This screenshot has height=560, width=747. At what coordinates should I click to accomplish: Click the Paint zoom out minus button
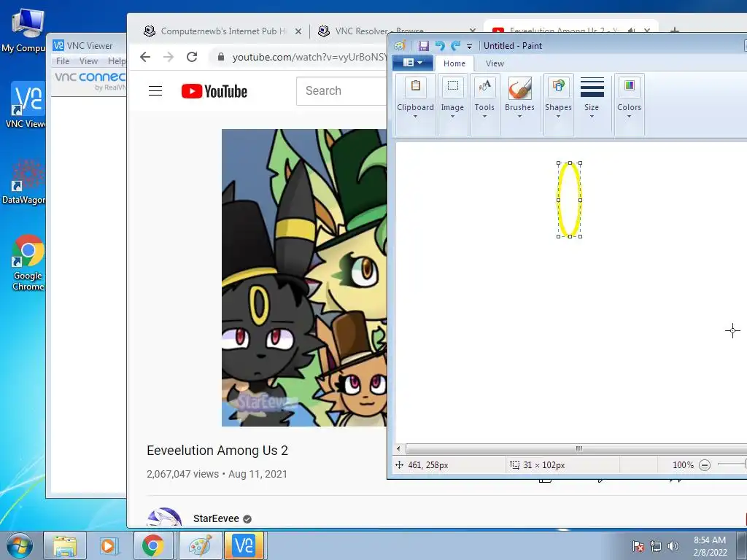705,465
